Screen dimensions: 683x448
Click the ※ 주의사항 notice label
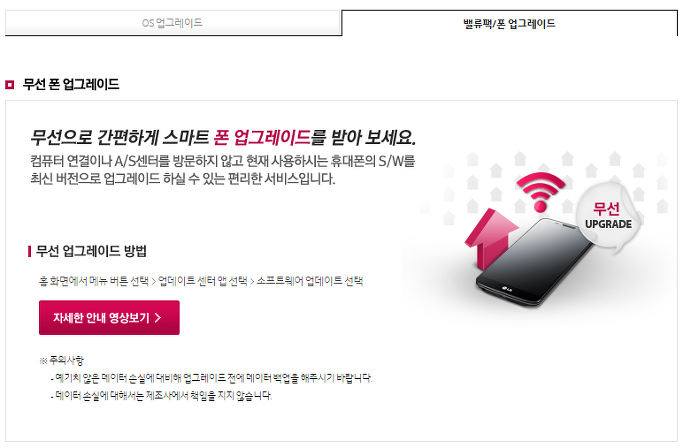pyautogui.click(x=61, y=360)
